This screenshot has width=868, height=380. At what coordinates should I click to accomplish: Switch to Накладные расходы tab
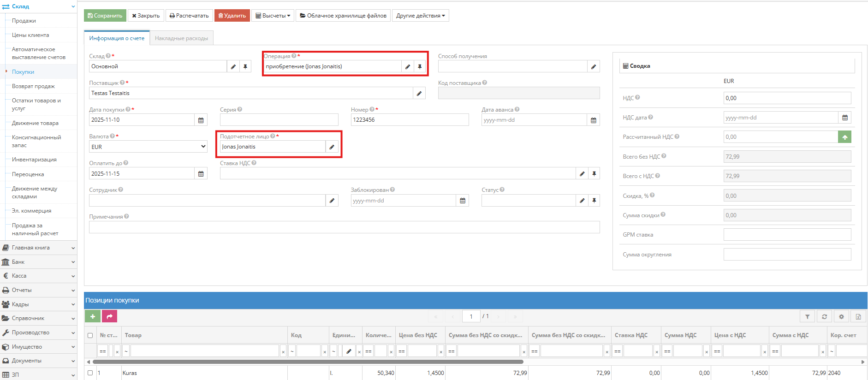(x=181, y=38)
